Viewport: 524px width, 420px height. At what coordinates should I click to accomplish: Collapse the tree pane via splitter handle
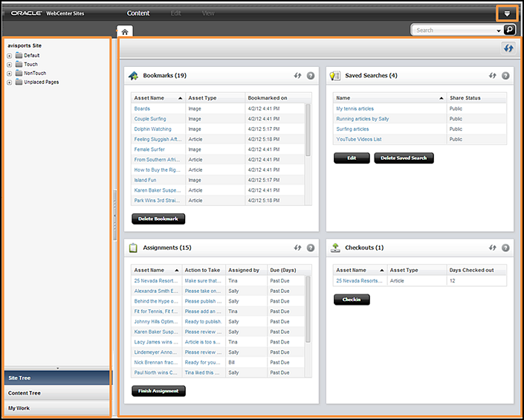point(114,216)
